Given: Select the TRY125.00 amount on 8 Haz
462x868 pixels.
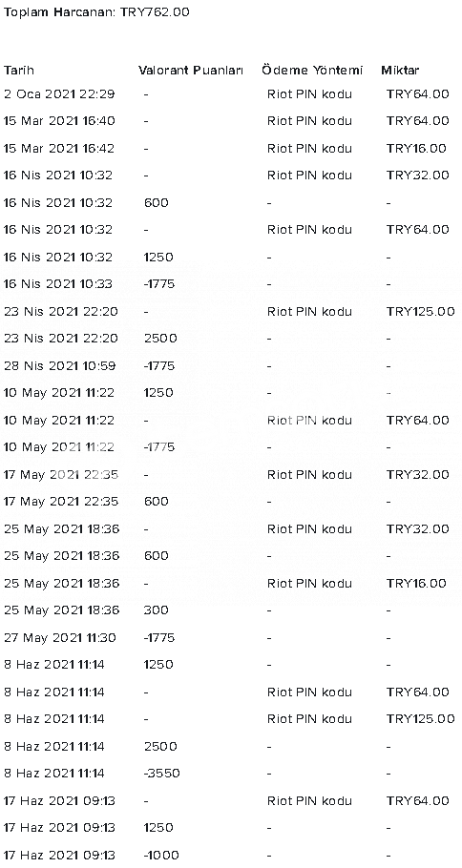Looking at the screenshot, I should point(420,719).
